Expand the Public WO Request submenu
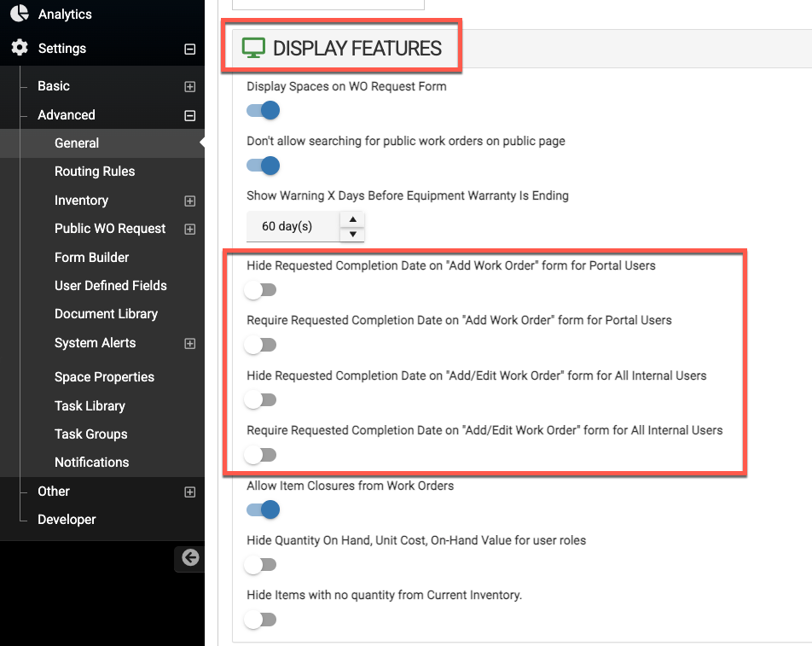Image resolution: width=812 pixels, height=646 pixels. (190, 229)
